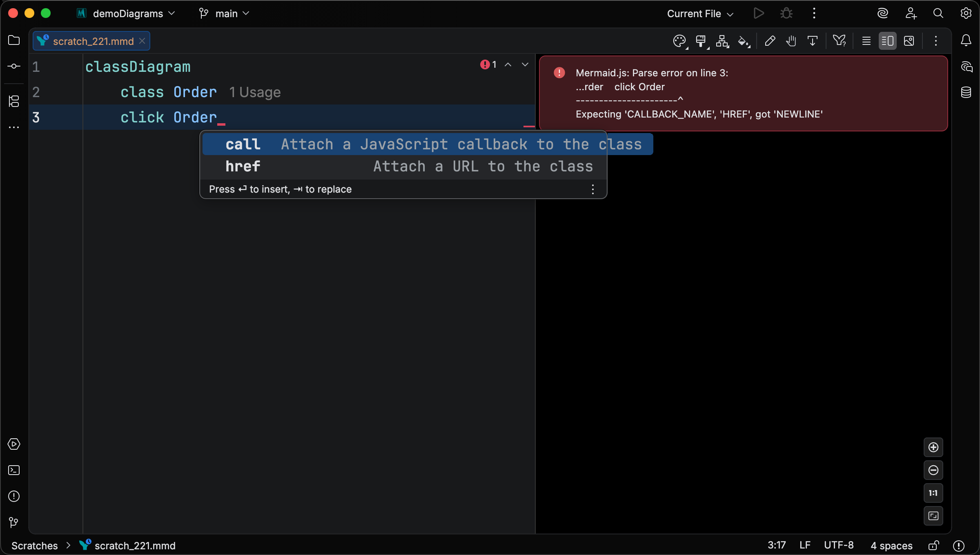The height and width of the screenshot is (555, 980).
Task: Click the Order class name on line 2
Action: 195,92
